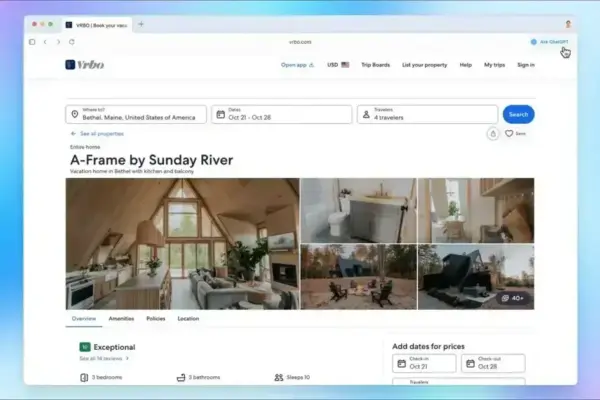Screen dimensions: 600x400
Task: Select the Overview tab
Action: (x=84, y=318)
